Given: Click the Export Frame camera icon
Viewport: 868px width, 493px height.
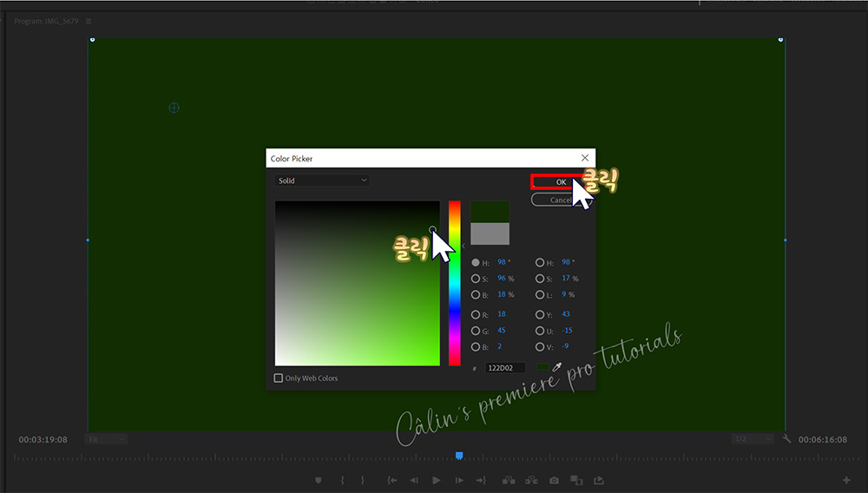Looking at the screenshot, I should pos(554,480).
